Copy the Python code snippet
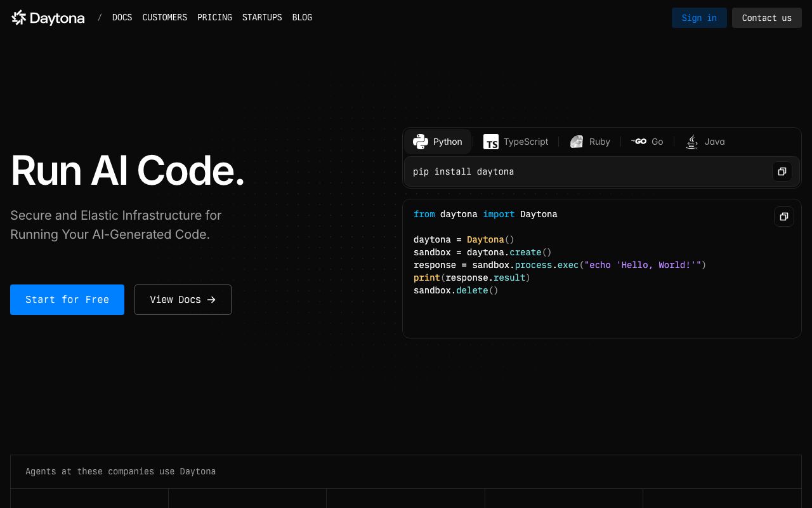The height and width of the screenshot is (508, 812). tap(784, 217)
